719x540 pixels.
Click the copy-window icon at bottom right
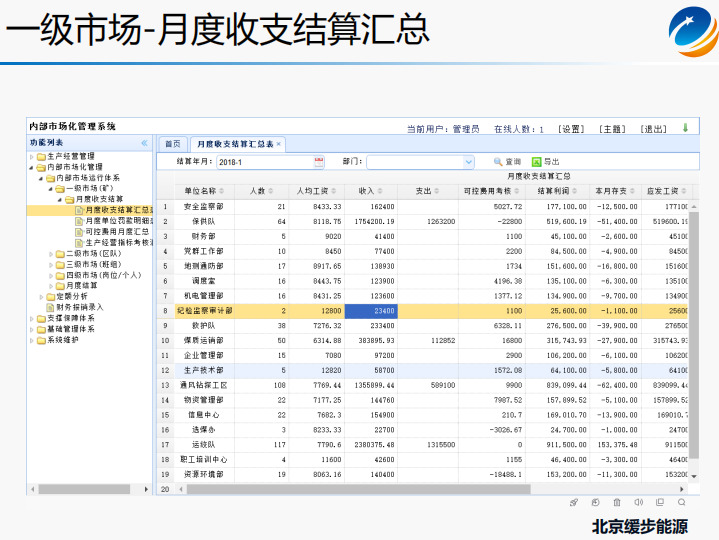click(660, 502)
